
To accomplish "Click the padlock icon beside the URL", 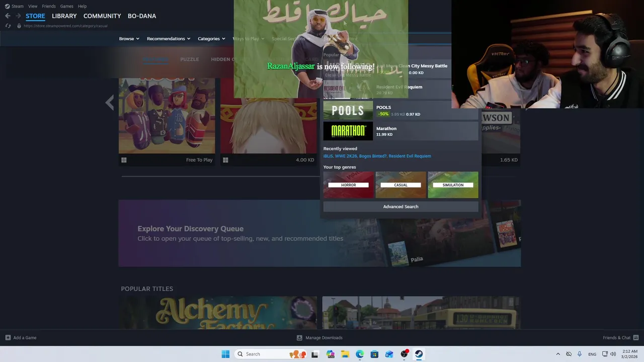I will (19, 26).
